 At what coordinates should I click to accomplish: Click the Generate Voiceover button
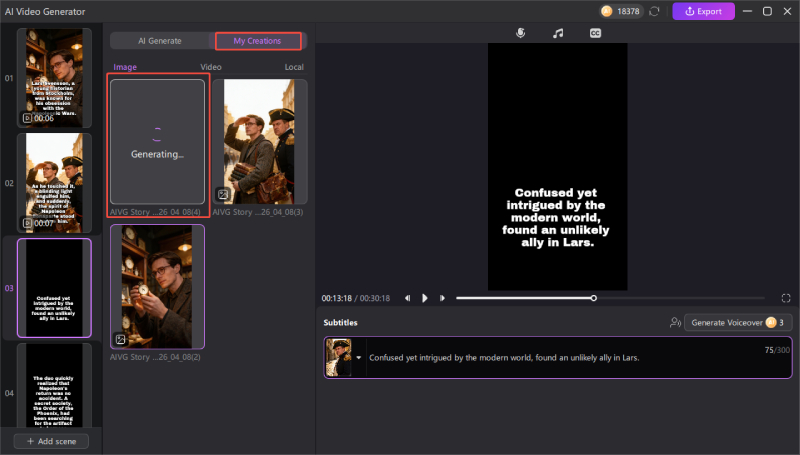click(x=731, y=323)
